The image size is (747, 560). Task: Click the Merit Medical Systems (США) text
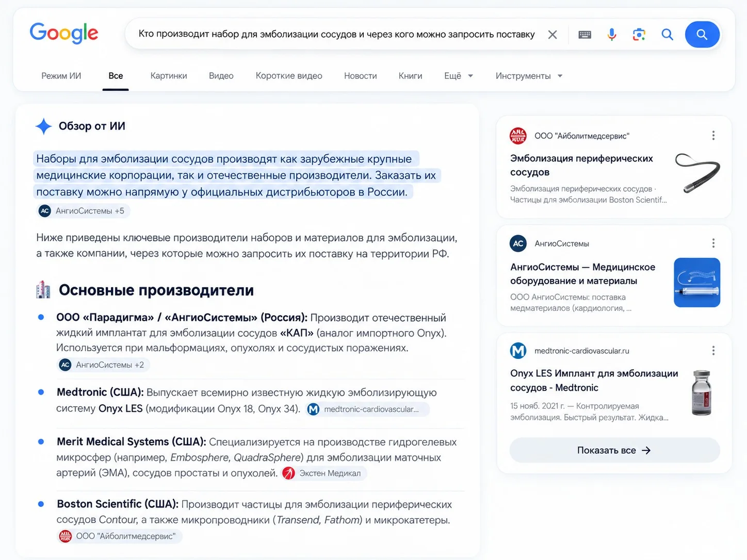click(x=132, y=442)
